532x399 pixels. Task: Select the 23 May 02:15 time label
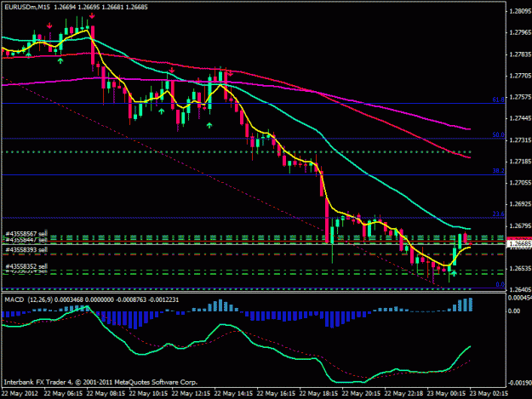point(489,394)
